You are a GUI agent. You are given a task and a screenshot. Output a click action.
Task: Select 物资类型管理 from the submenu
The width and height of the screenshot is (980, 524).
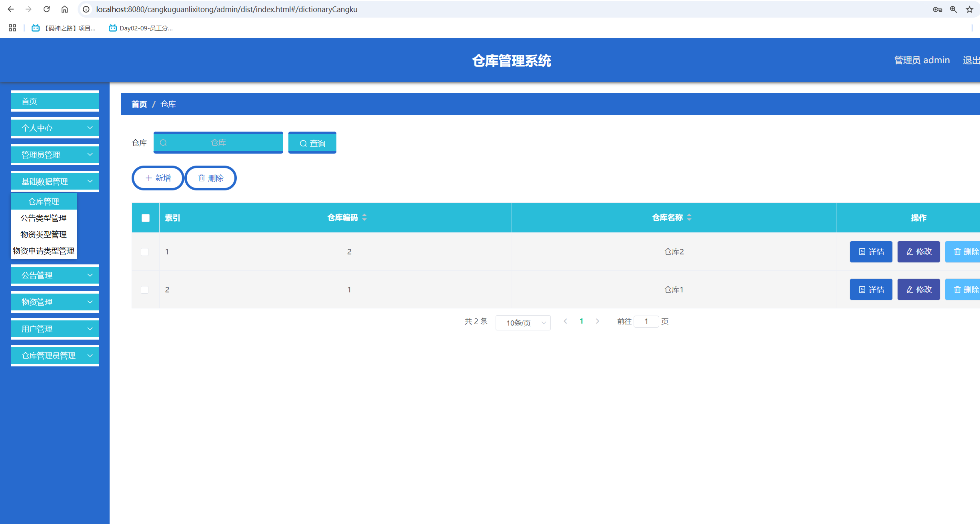43,234
